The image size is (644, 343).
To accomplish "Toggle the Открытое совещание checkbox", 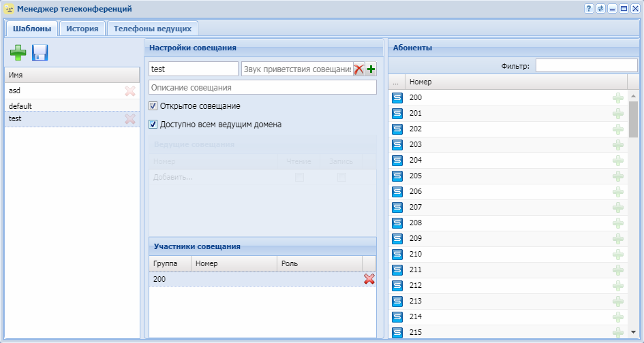I will coord(153,106).
